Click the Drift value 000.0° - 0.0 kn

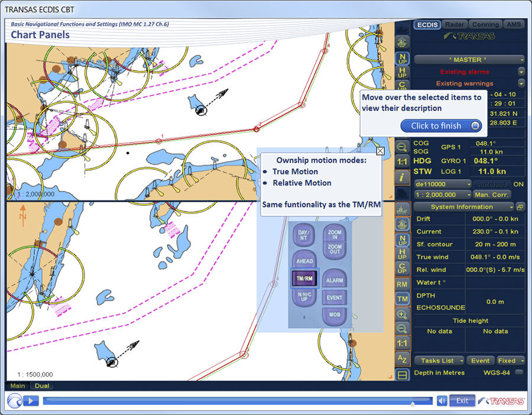pos(495,219)
